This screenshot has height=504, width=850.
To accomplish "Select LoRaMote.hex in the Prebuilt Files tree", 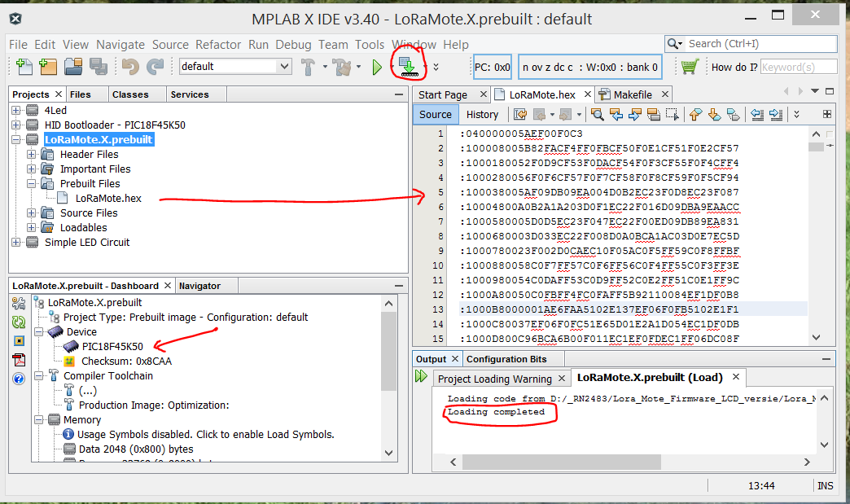I will 108,199.
